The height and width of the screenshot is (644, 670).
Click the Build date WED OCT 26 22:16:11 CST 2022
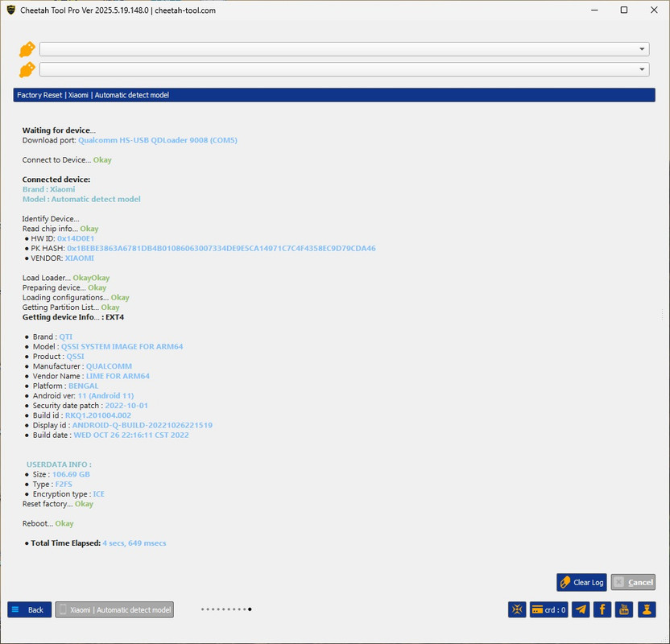coord(131,435)
